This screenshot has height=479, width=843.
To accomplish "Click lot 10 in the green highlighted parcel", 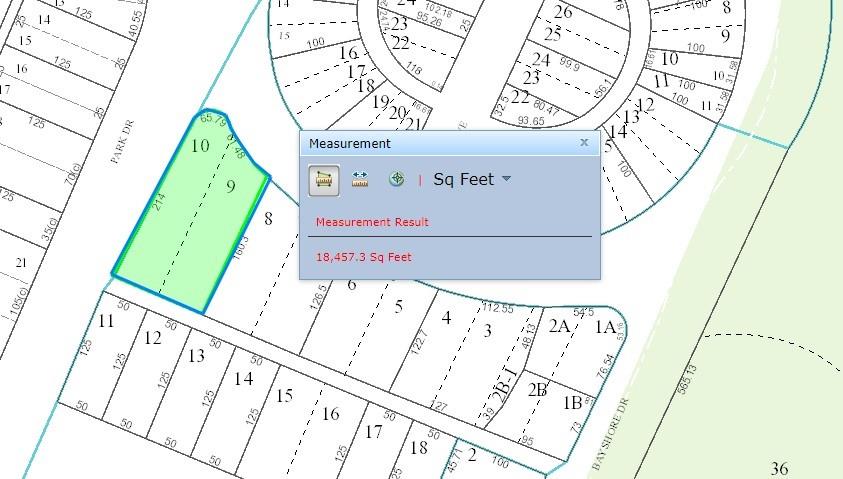I will coord(200,145).
